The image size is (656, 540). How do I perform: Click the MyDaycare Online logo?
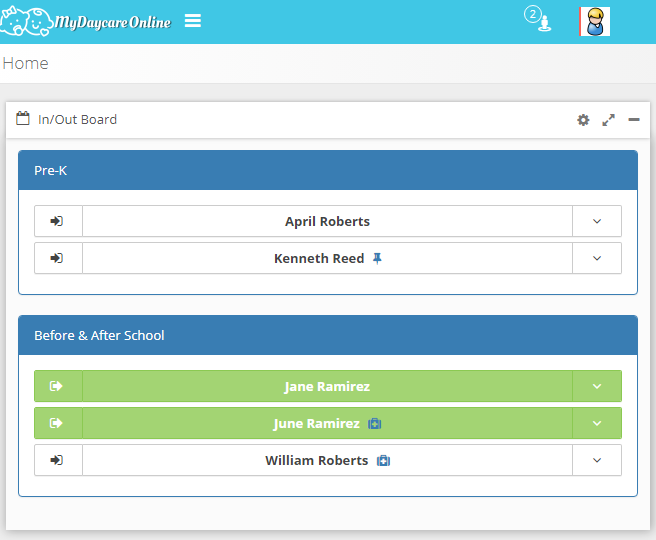(x=86, y=21)
